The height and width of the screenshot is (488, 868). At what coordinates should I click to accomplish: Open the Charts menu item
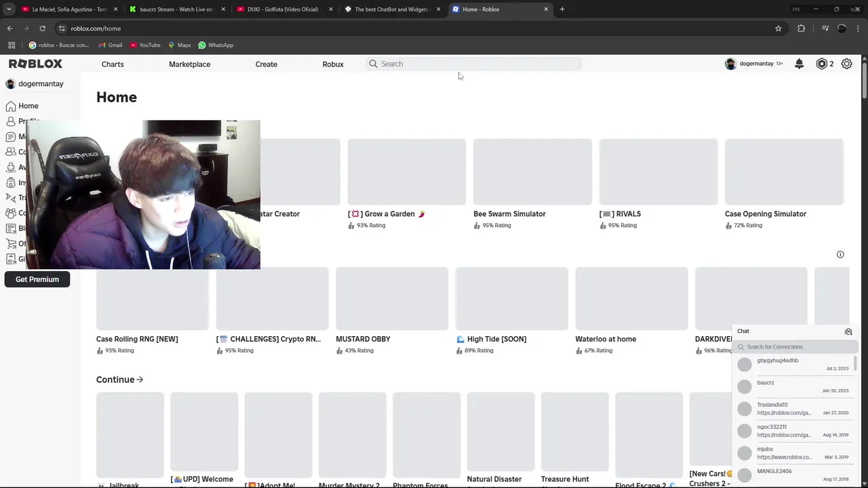click(x=113, y=64)
